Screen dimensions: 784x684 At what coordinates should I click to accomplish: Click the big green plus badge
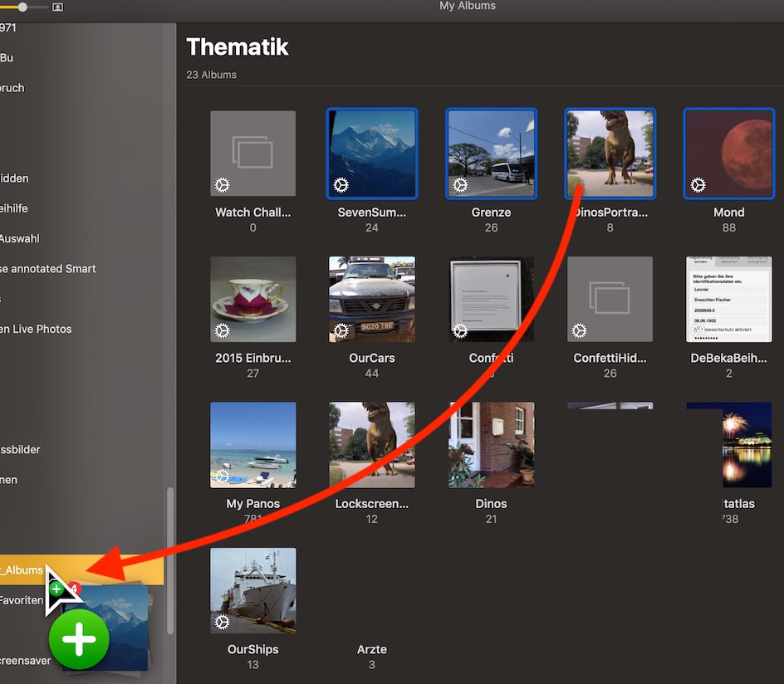[x=79, y=640]
